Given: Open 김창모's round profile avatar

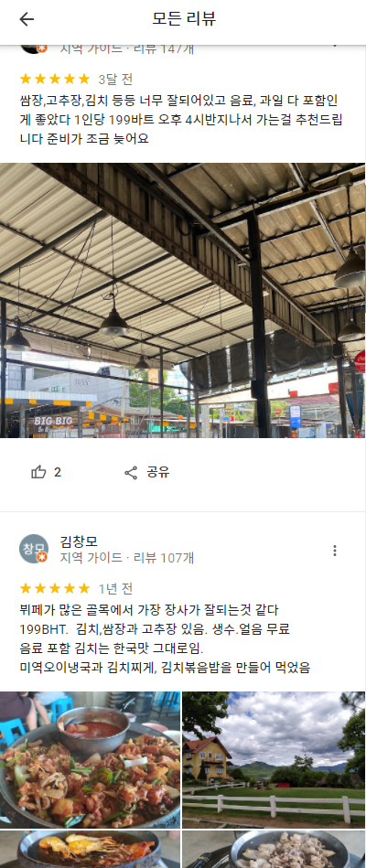Looking at the screenshot, I should click(x=33, y=549).
